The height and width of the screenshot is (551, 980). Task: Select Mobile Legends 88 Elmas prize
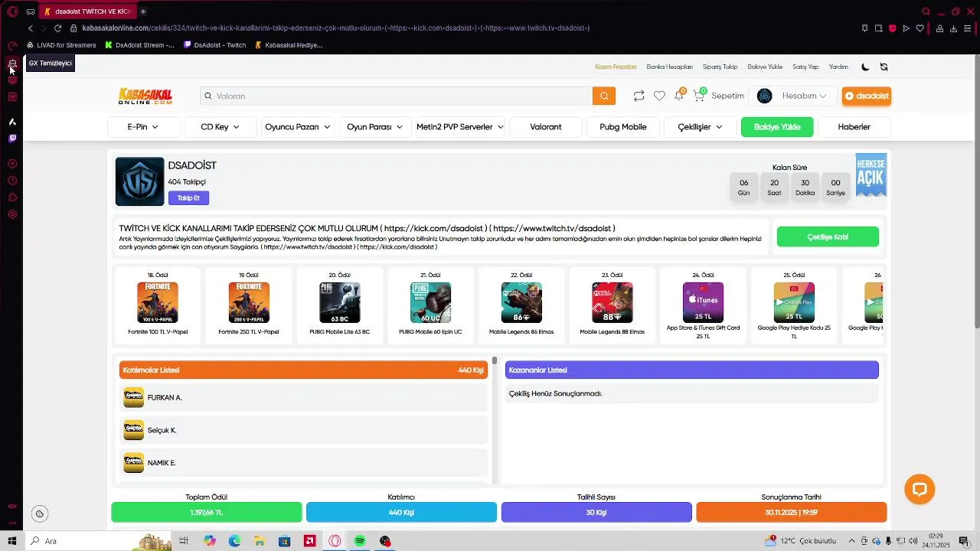(x=612, y=305)
